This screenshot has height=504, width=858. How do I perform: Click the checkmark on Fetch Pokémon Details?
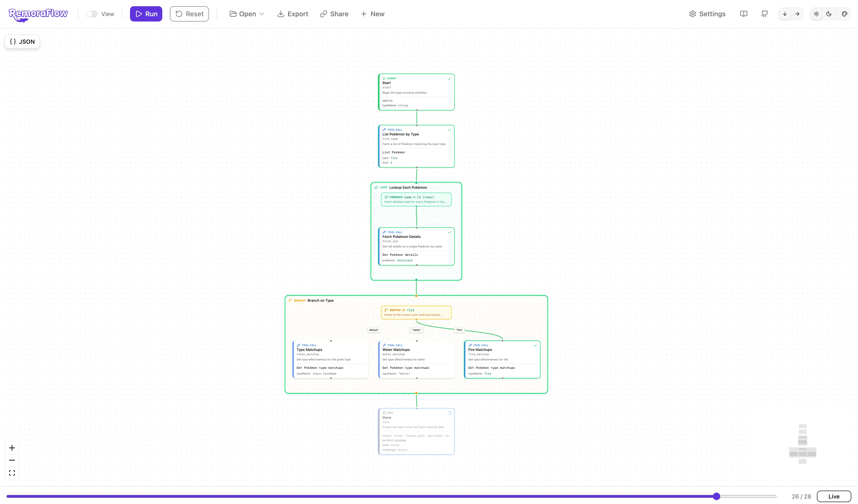(449, 232)
